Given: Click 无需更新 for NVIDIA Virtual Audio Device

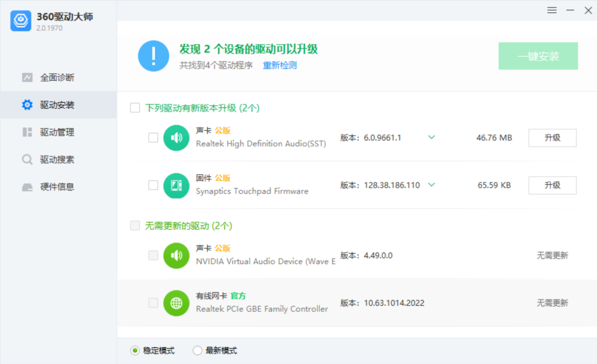Looking at the screenshot, I should pyautogui.click(x=552, y=256).
